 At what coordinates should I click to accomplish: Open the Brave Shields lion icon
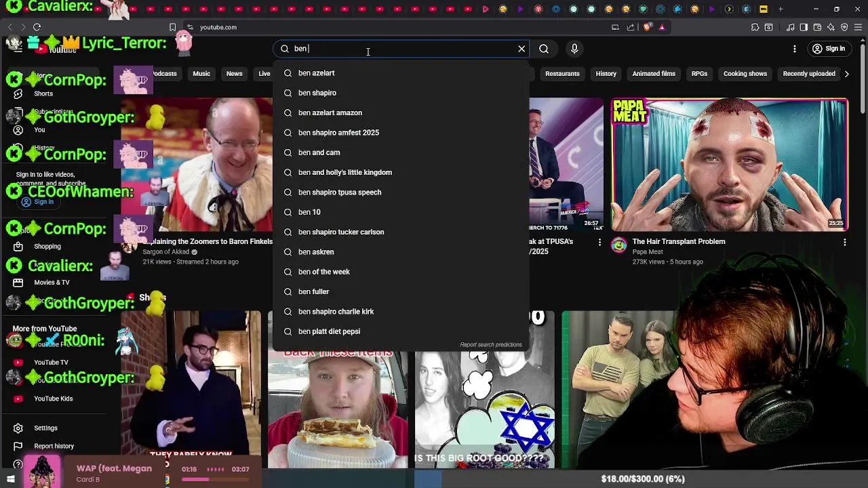point(647,27)
